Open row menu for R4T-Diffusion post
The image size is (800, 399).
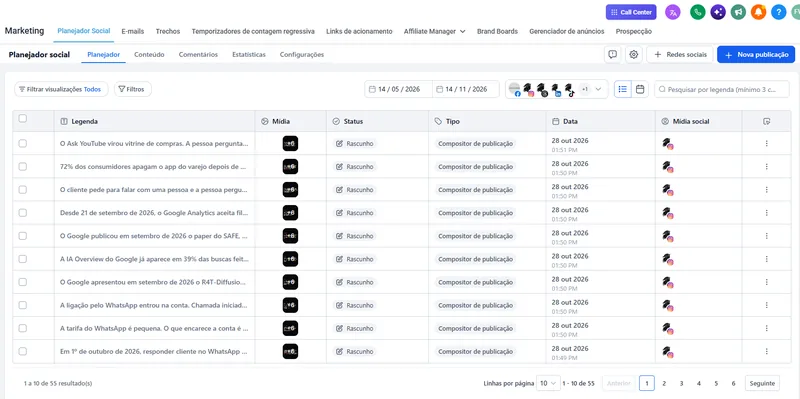[766, 282]
